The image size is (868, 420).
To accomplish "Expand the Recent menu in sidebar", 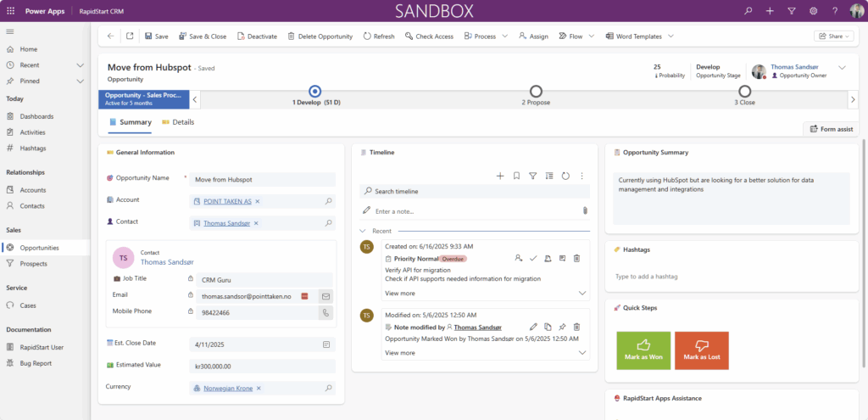I will coord(81,64).
